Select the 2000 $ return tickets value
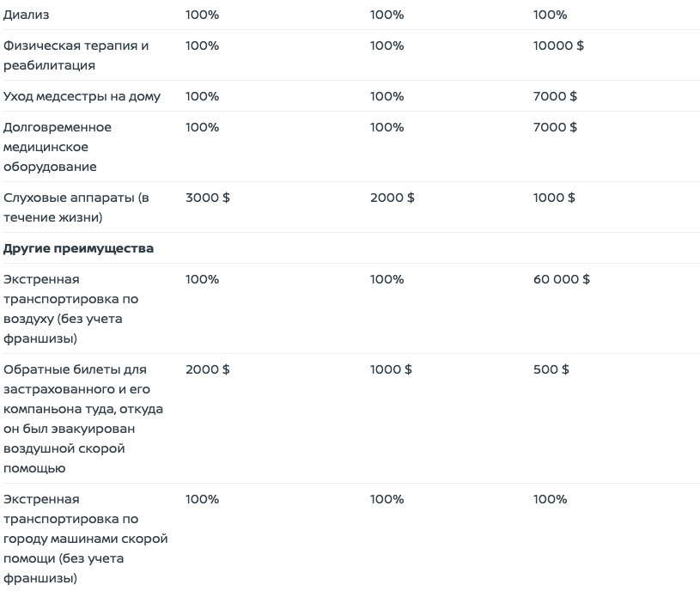 [208, 369]
